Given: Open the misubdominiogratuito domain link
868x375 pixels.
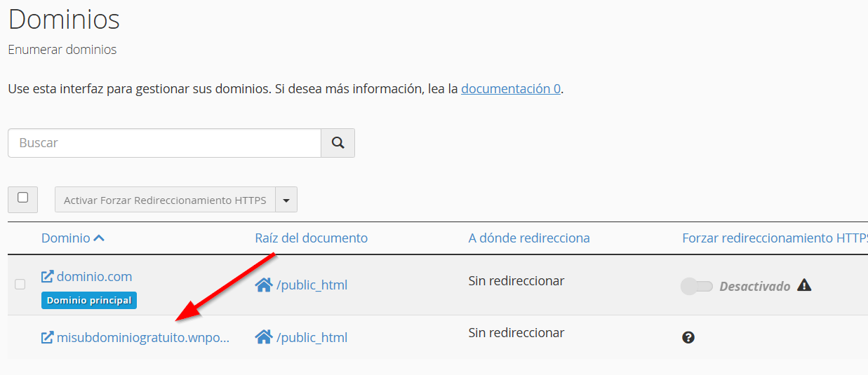Looking at the screenshot, I should point(142,338).
